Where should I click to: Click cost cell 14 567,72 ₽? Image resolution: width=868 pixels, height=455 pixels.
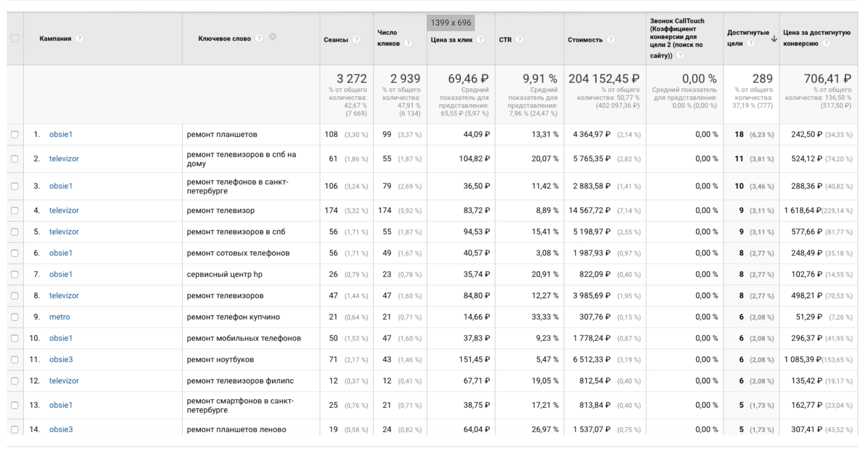pyautogui.click(x=589, y=211)
